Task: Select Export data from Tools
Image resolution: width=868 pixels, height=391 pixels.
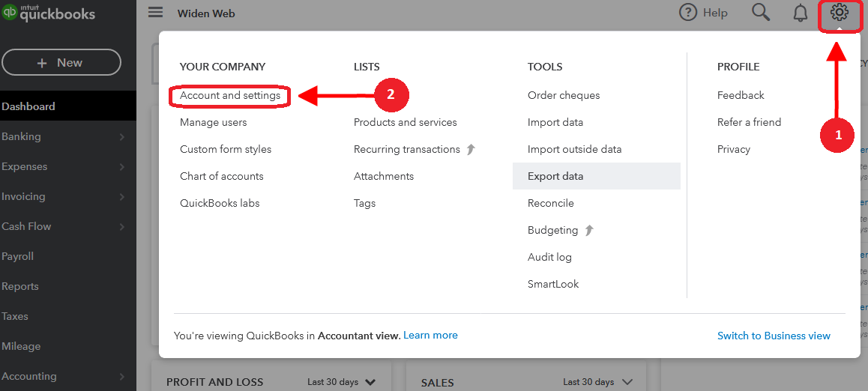Action: point(555,176)
